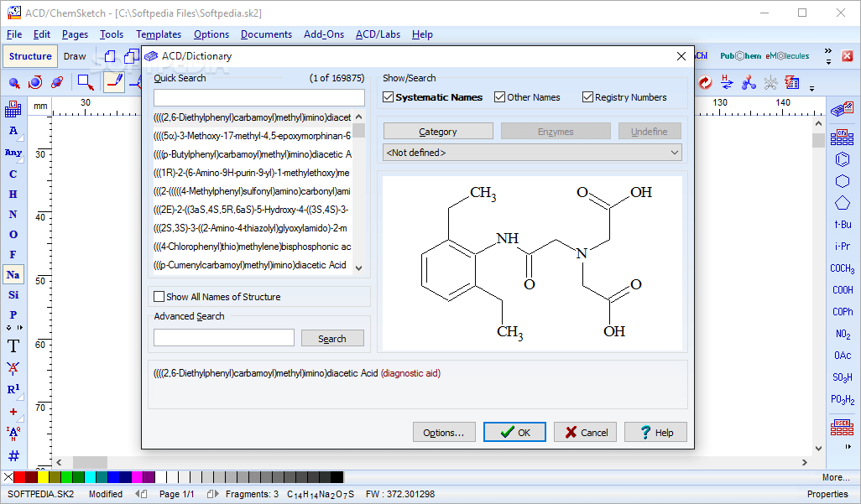Screen dimensions: 861x504
Task: Click the red Clean Structure arrow icon
Action: [705, 83]
